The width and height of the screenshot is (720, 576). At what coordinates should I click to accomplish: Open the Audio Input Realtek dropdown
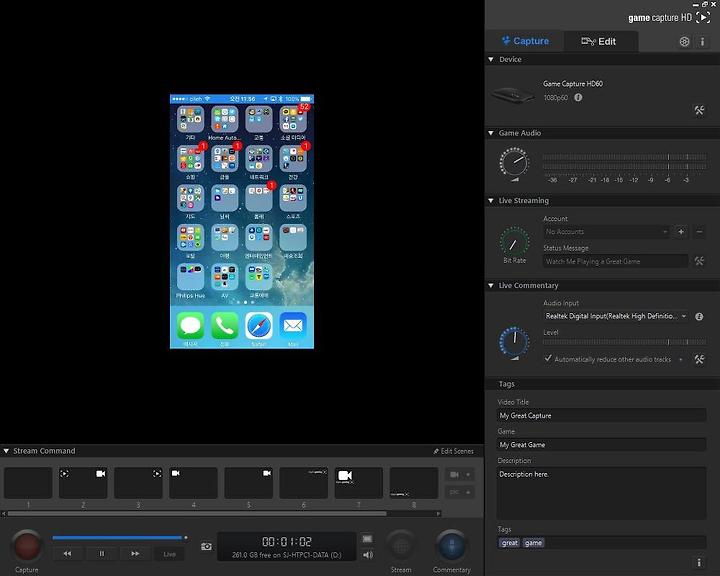(615, 316)
